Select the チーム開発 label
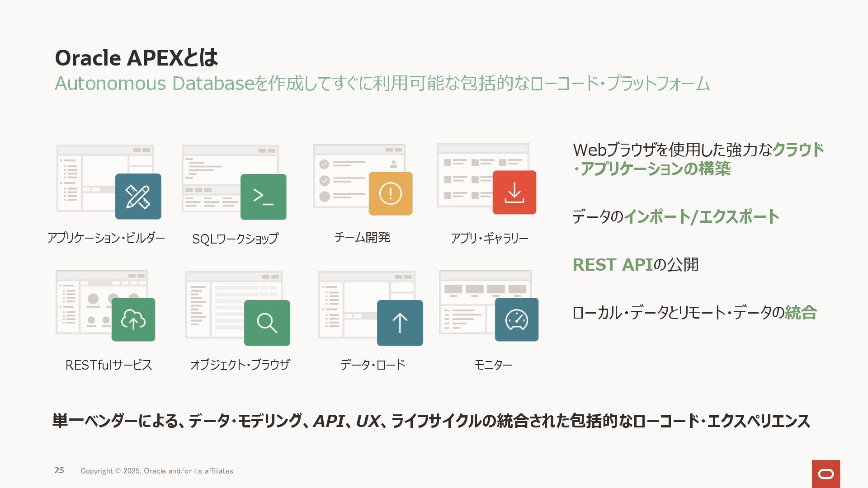The height and width of the screenshot is (488, 868). pos(362,237)
